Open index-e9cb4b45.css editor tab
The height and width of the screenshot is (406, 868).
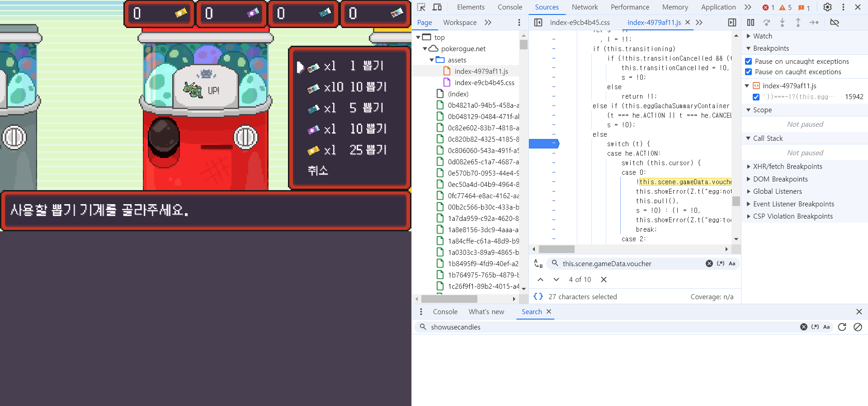[580, 23]
